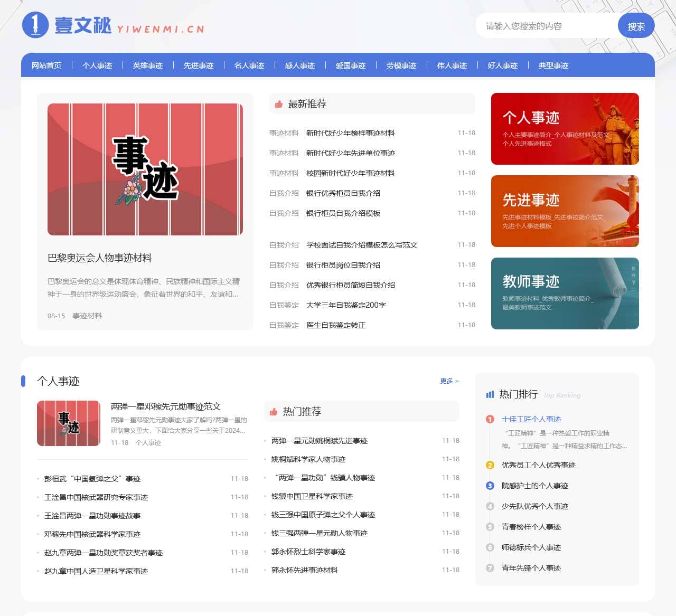Click the thumbs-up icon beside 最新推荐
This screenshot has height=616, width=676.
pos(277,104)
